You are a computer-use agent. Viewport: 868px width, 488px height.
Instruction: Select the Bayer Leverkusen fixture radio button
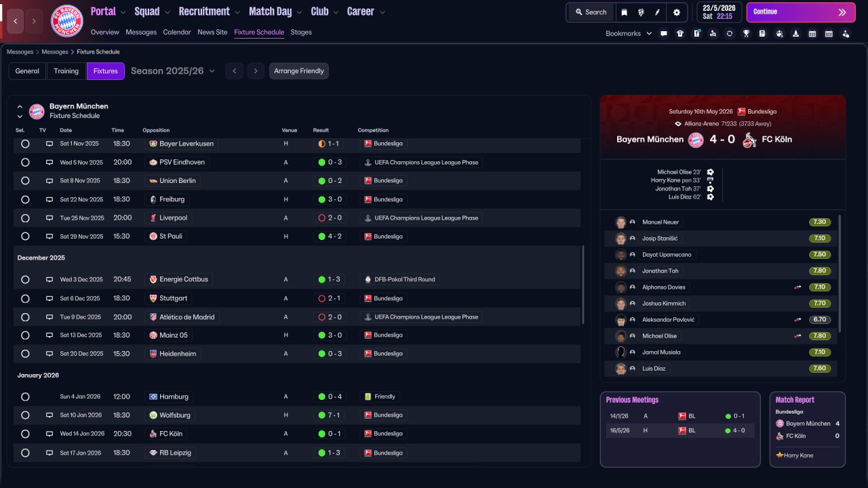coord(25,144)
